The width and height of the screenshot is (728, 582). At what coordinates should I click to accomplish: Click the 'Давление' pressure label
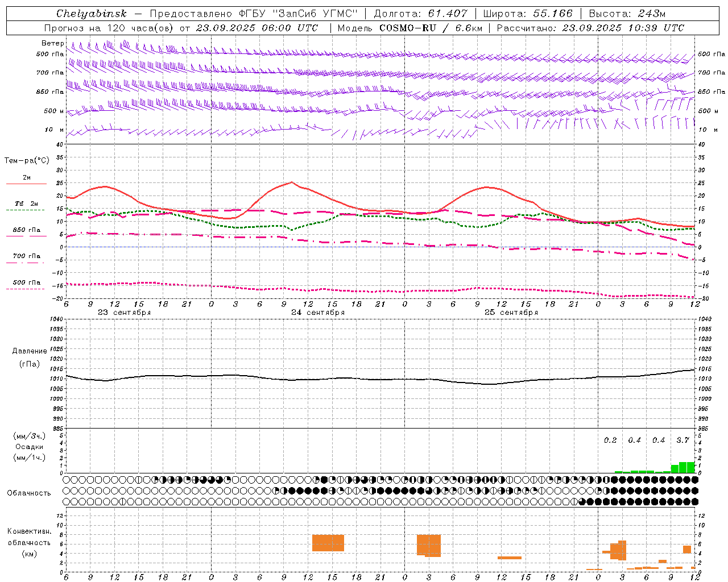[x=30, y=351]
